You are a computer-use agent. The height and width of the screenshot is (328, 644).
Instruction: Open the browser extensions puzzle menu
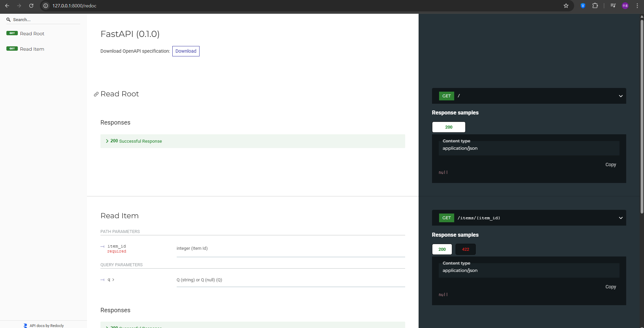(x=595, y=6)
